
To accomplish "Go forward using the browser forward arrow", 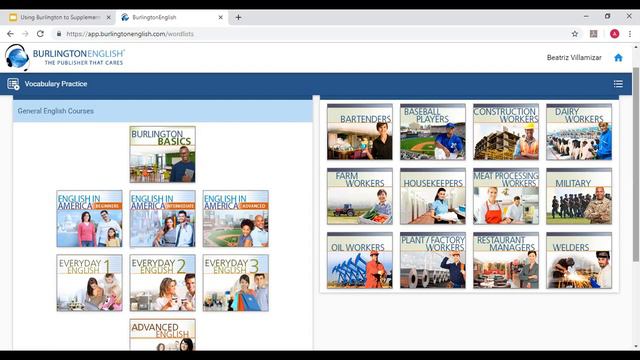I will [x=25, y=34].
